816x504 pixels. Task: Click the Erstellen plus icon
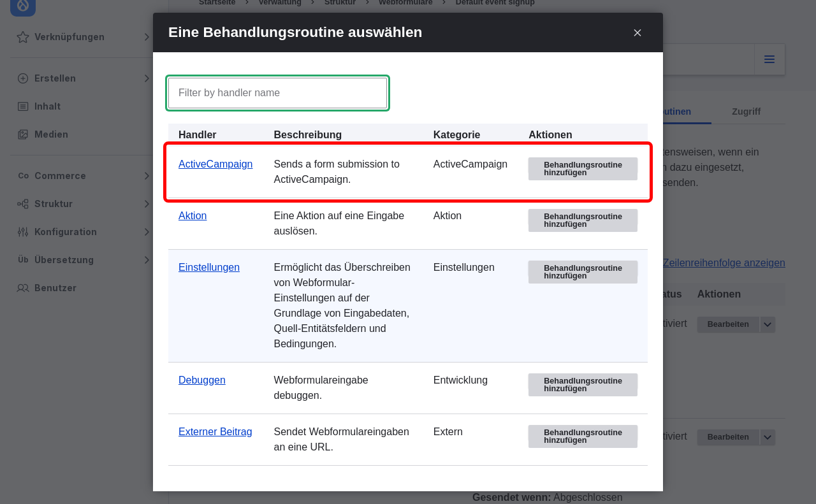pos(23,78)
